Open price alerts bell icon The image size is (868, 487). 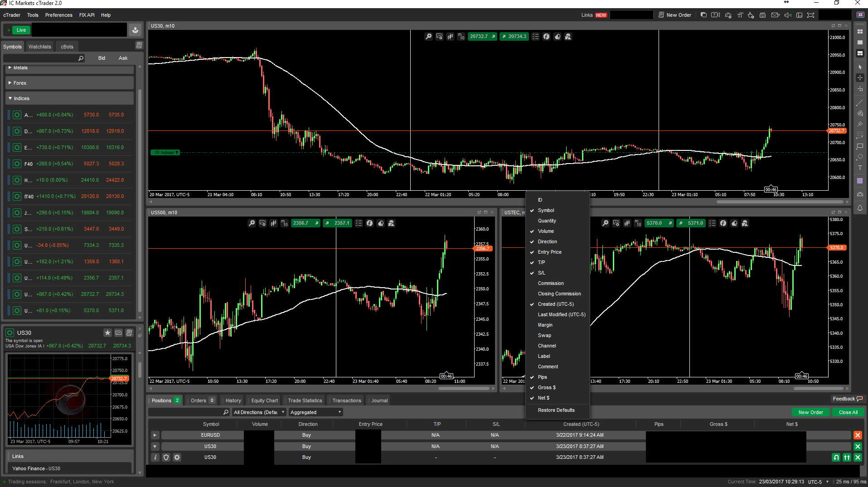(x=860, y=208)
